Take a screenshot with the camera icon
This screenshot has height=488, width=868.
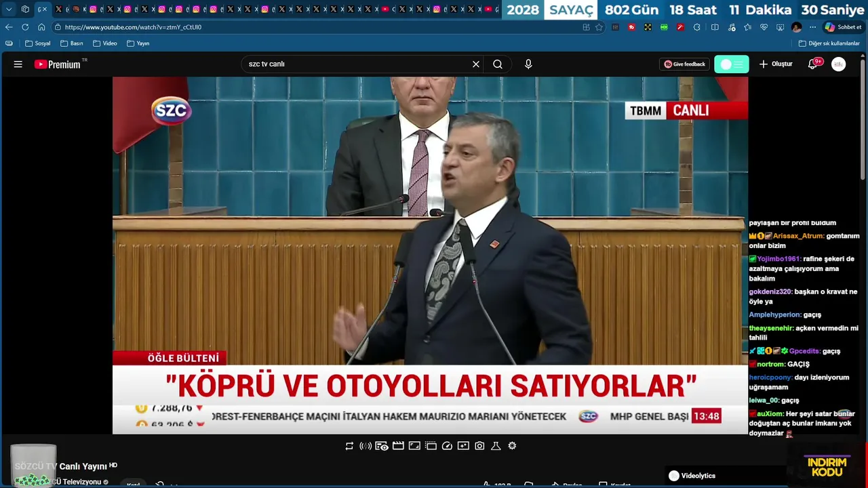pyautogui.click(x=479, y=446)
